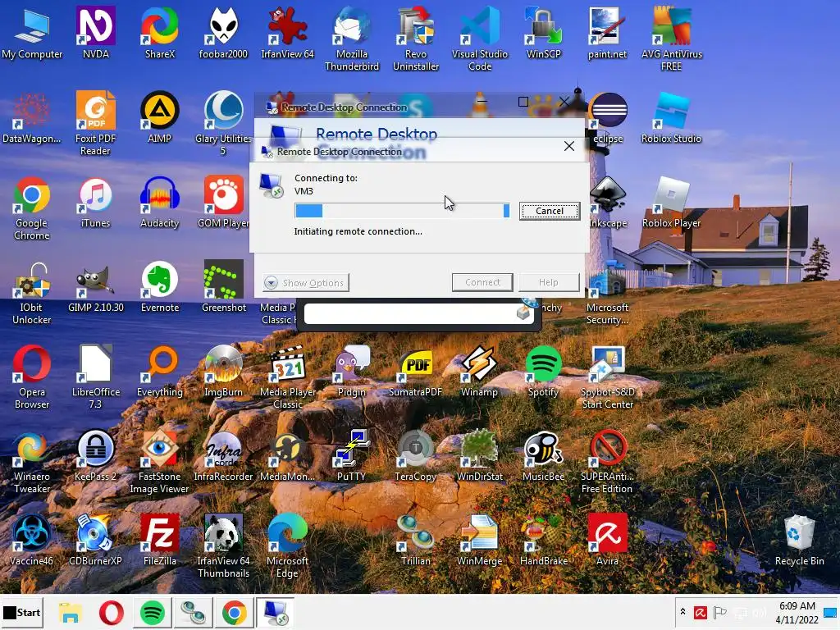
Task: Select Spybot-S&D Start Center icon
Action: (x=607, y=377)
